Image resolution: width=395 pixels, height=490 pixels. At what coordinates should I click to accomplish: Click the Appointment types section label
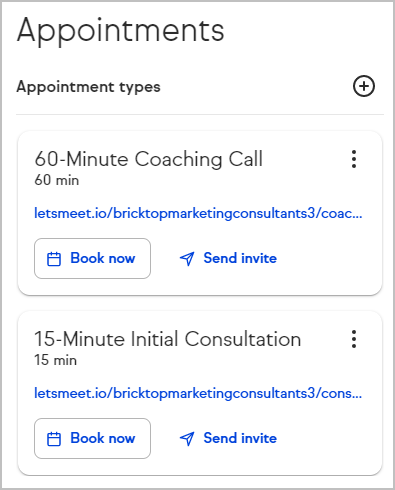[88, 87]
